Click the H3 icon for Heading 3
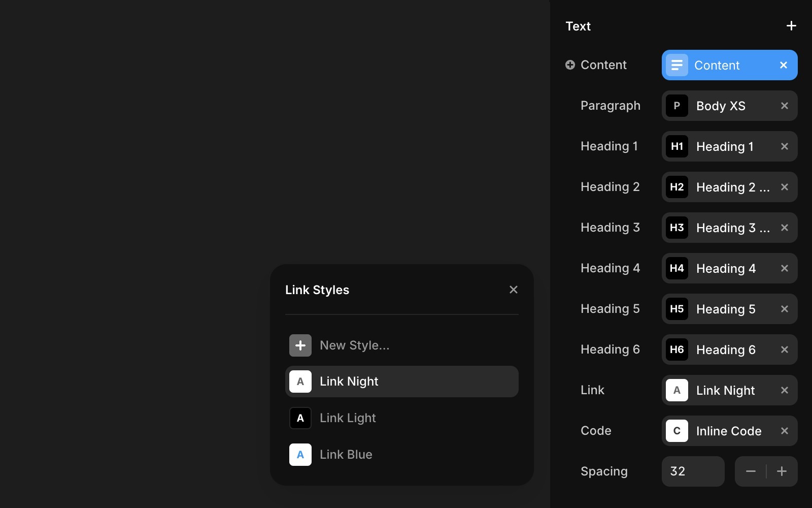Image resolution: width=812 pixels, height=508 pixels. (676, 228)
